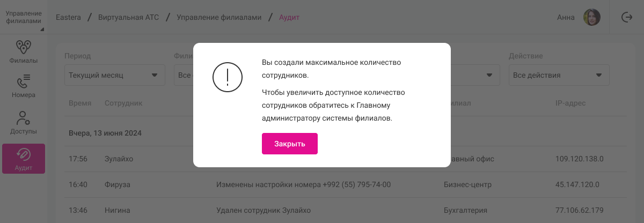Open Виртуальная АТС breadcrumb link

click(128, 17)
